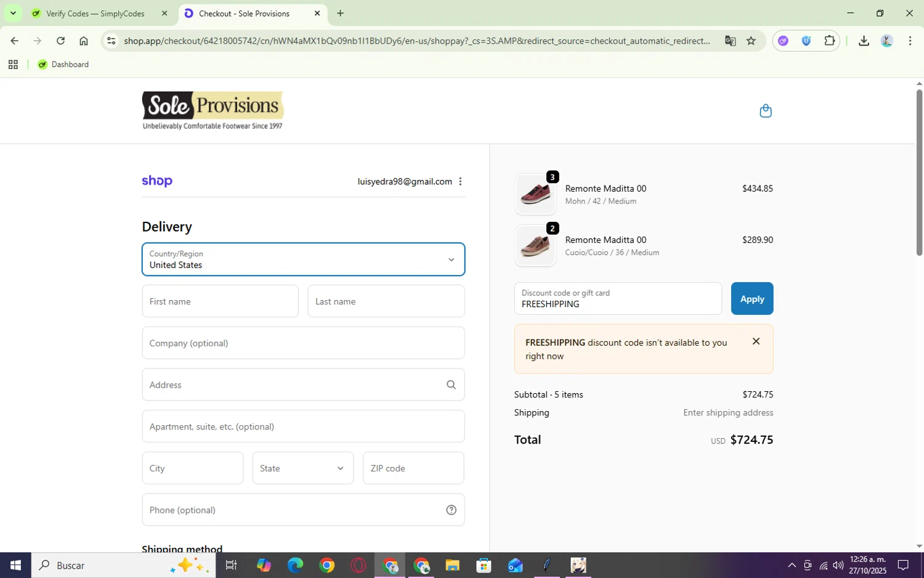
Task: Open account options menu next to email
Action: [x=460, y=181]
